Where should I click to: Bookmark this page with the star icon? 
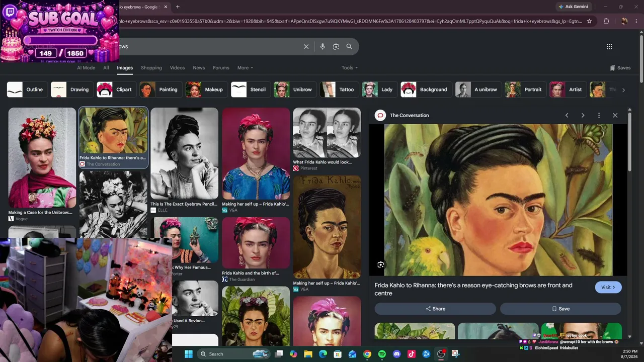pyautogui.click(x=589, y=21)
